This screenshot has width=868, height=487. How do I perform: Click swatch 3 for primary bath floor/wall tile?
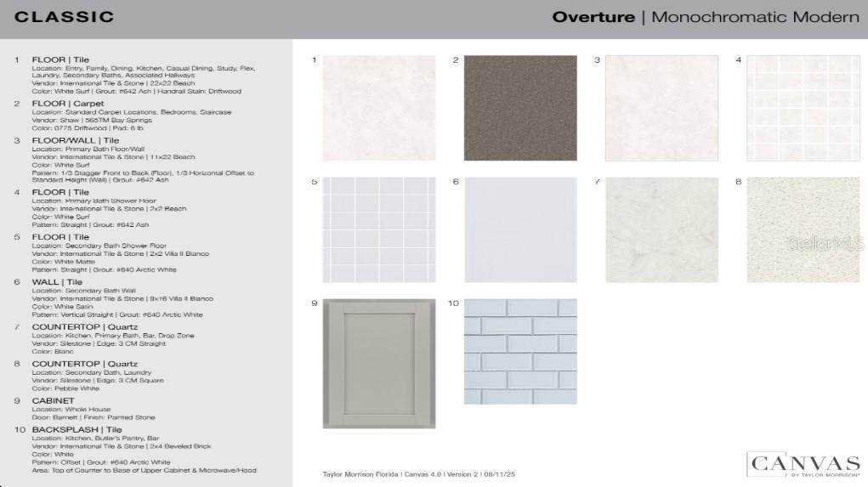coord(661,108)
